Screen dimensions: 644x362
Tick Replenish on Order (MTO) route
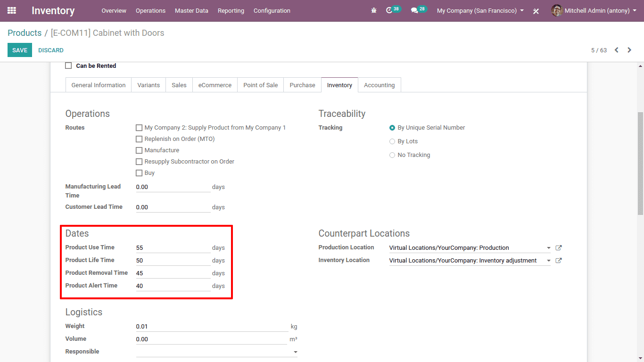tap(139, 139)
